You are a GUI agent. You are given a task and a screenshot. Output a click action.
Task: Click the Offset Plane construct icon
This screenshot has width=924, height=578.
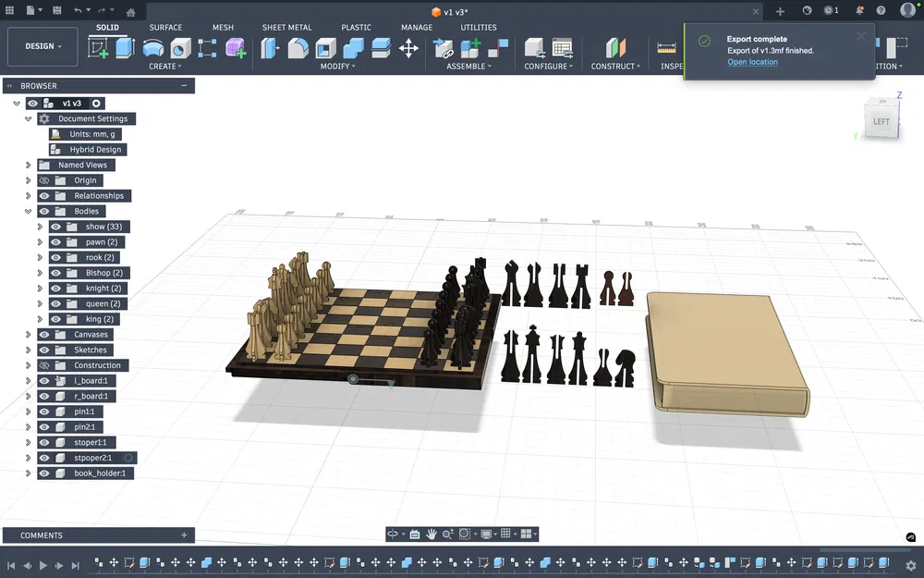615,48
